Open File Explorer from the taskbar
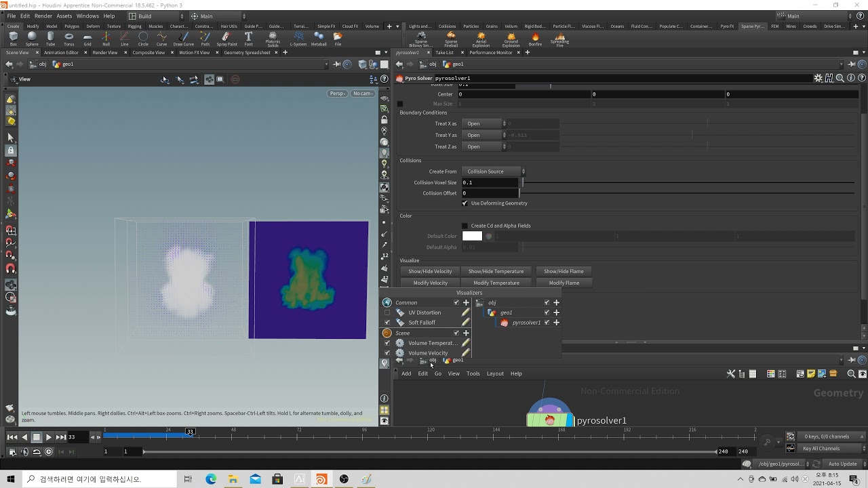This screenshot has height=488, width=868. 233,479
